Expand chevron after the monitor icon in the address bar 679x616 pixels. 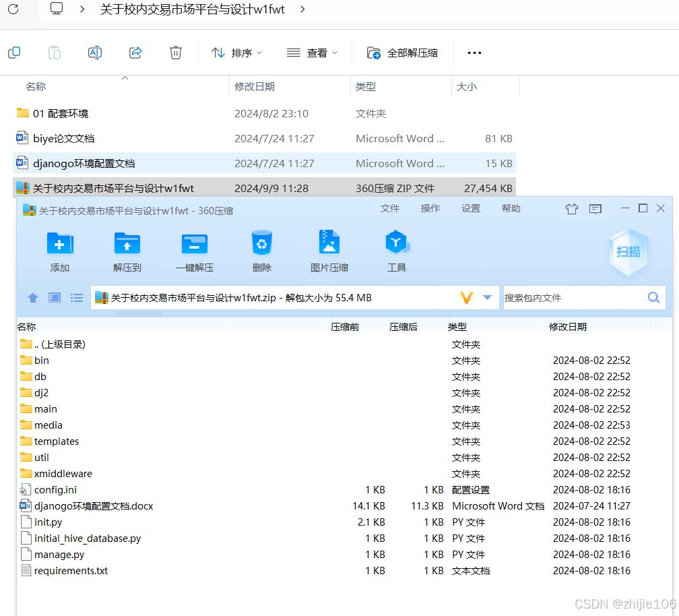click(x=82, y=9)
